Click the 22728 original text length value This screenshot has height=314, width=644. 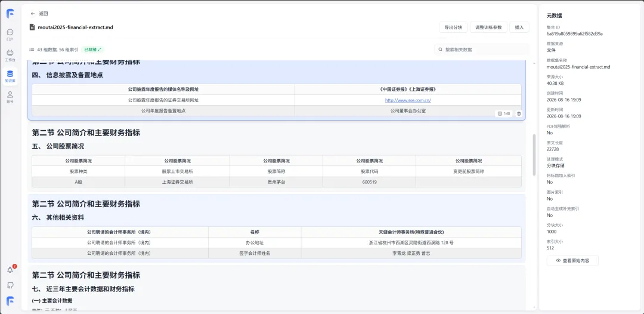pyautogui.click(x=552, y=149)
